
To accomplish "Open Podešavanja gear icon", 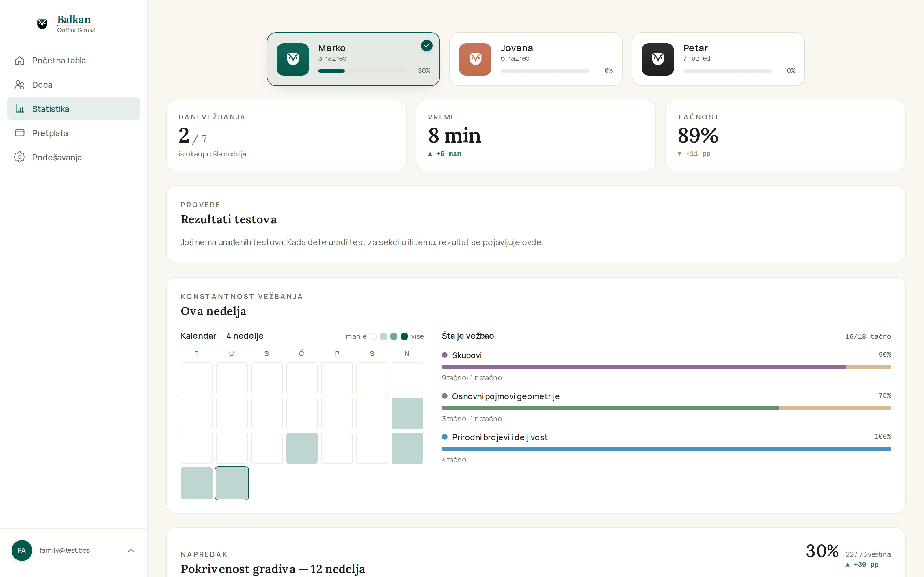I will click(x=19, y=157).
